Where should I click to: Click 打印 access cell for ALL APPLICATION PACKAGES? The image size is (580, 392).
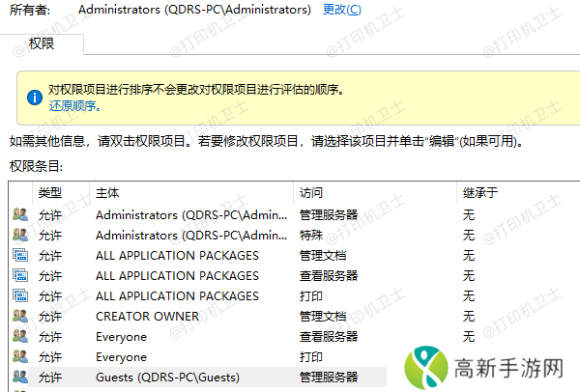point(311,296)
